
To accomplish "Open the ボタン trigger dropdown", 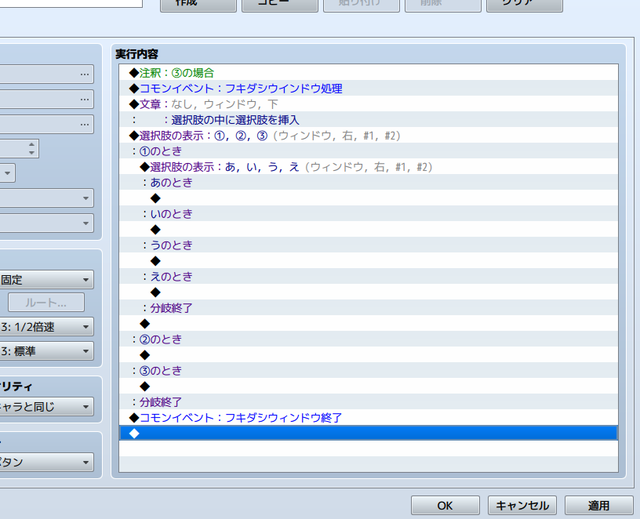I will coord(47,462).
